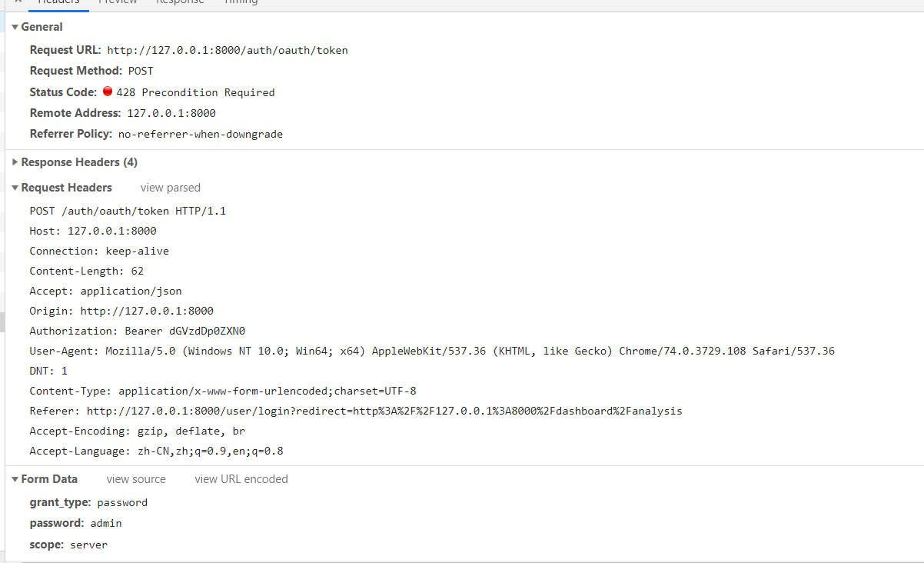924x563 pixels.
Task: Click the scope server form field value
Action: point(88,544)
